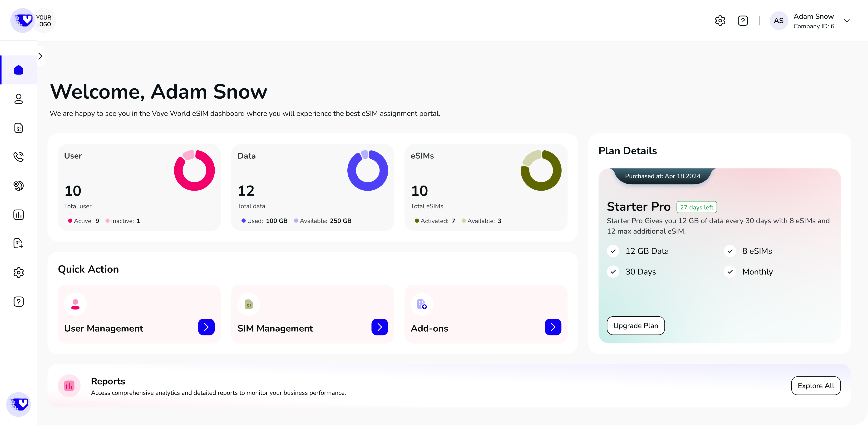This screenshot has width=868, height=425.
Task: Toggle the 30 Days checkmark
Action: (613, 272)
